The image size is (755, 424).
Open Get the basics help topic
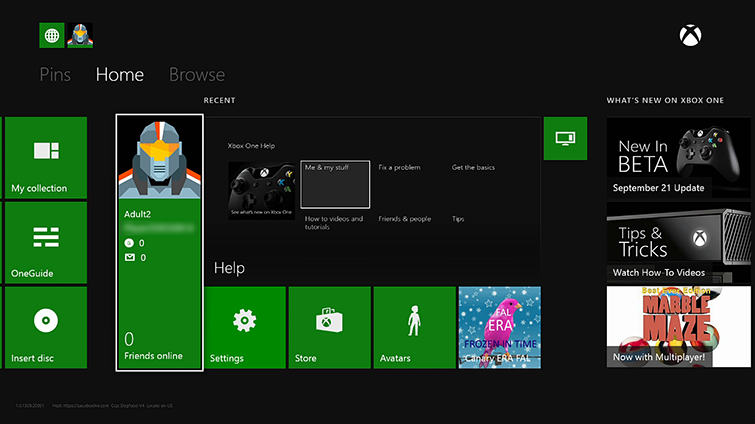pyautogui.click(x=473, y=167)
